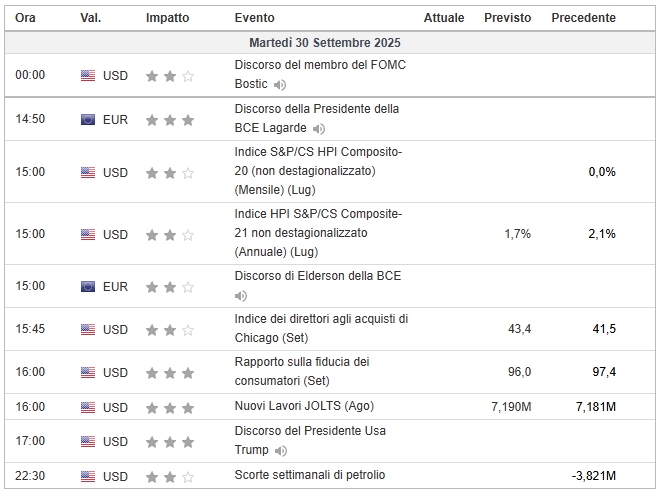
Task: Open Scorte settimanali di petrolio event
Action: pyautogui.click(x=309, y=474)
